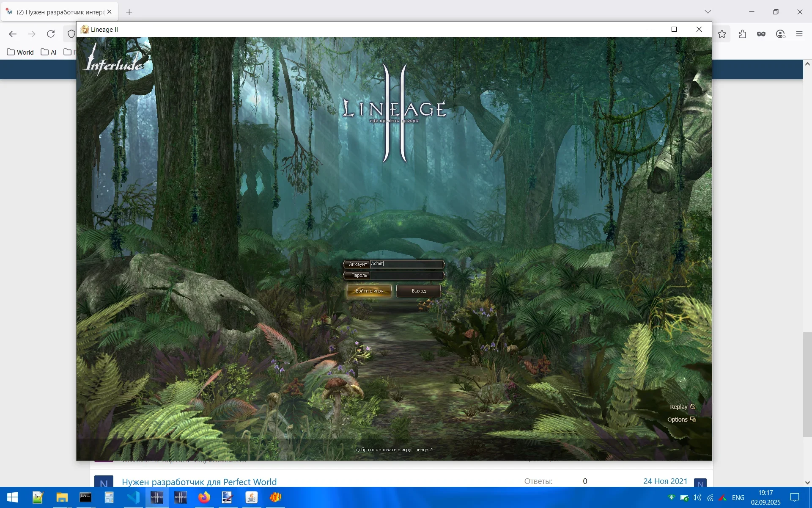Click the browser scrollbar down arrow
Image resolution: width=812 pixels, height=508 pixels.
(807, 483)
